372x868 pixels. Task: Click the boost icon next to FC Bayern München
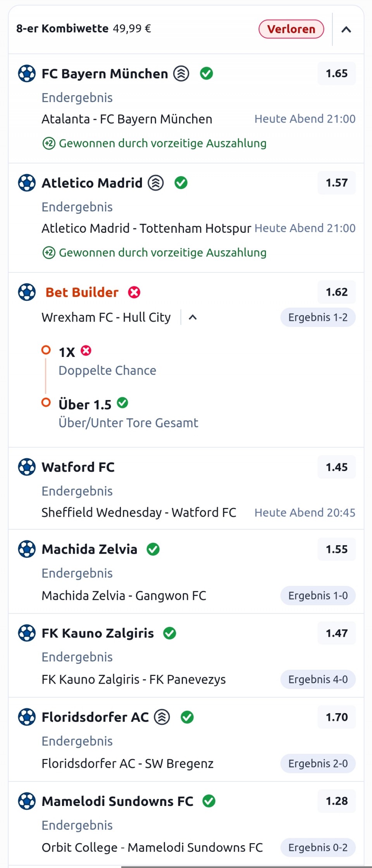coord(181,73)
